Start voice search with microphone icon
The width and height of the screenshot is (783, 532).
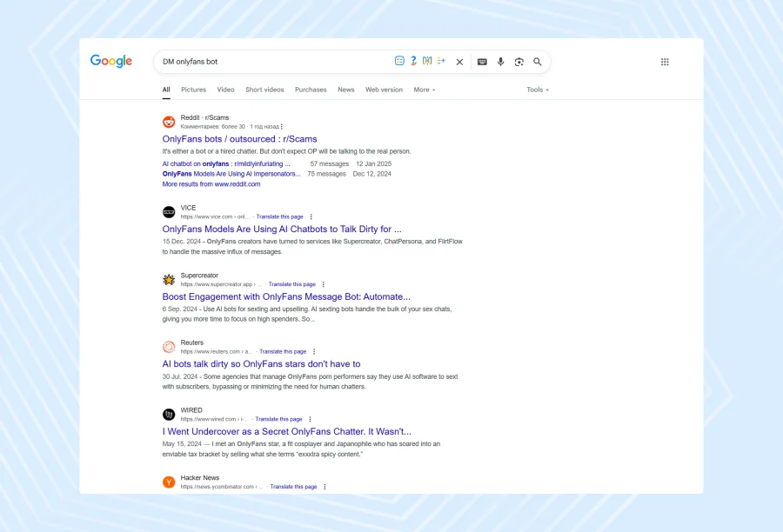click(500, 62)
